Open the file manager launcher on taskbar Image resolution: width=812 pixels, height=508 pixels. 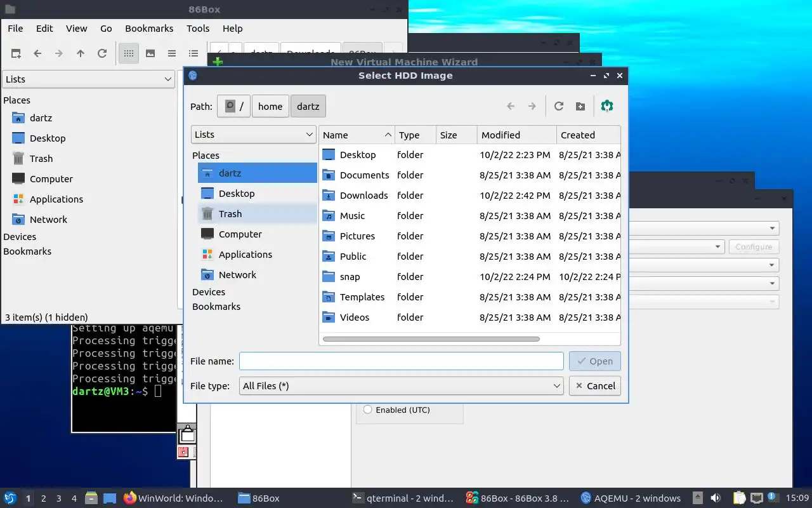click(x=91, y=498)
